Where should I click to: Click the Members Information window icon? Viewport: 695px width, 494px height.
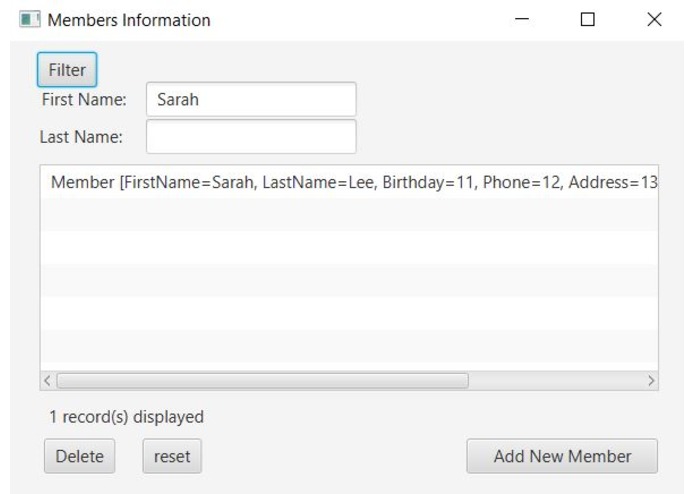click(30, 19)
